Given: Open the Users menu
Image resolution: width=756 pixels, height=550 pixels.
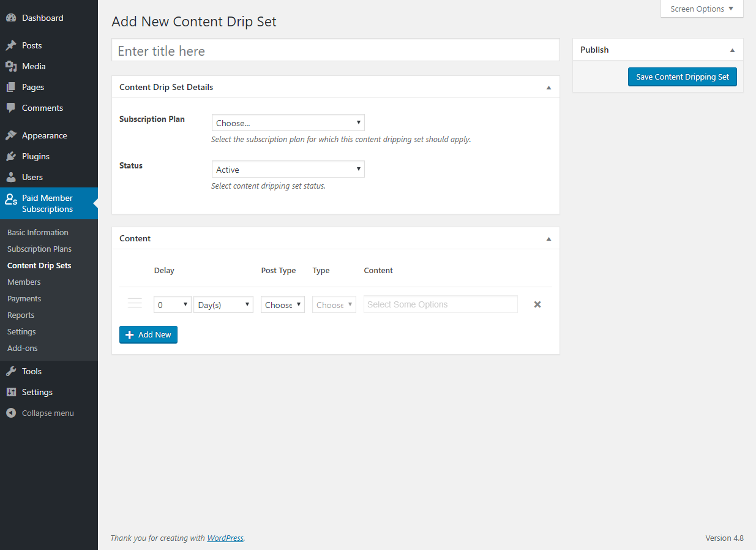Looking at the screenshot, I should pos(49,177).
